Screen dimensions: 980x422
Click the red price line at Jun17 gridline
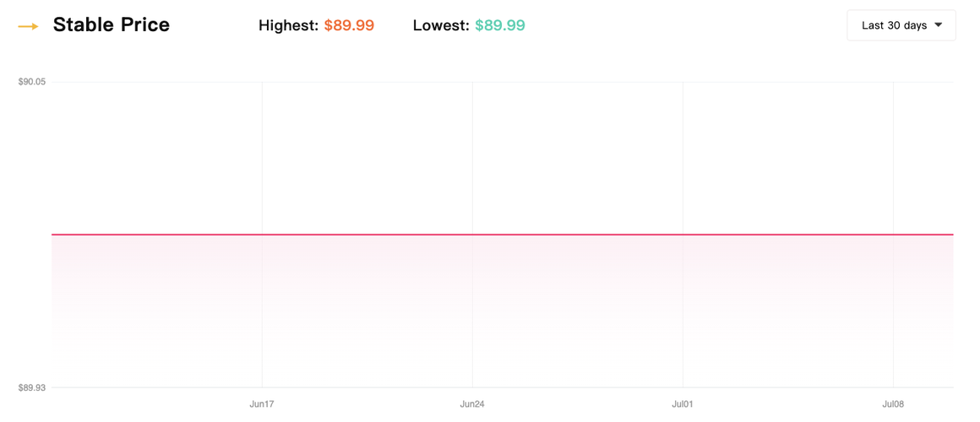pyautogui.click(x=262, y=235)
